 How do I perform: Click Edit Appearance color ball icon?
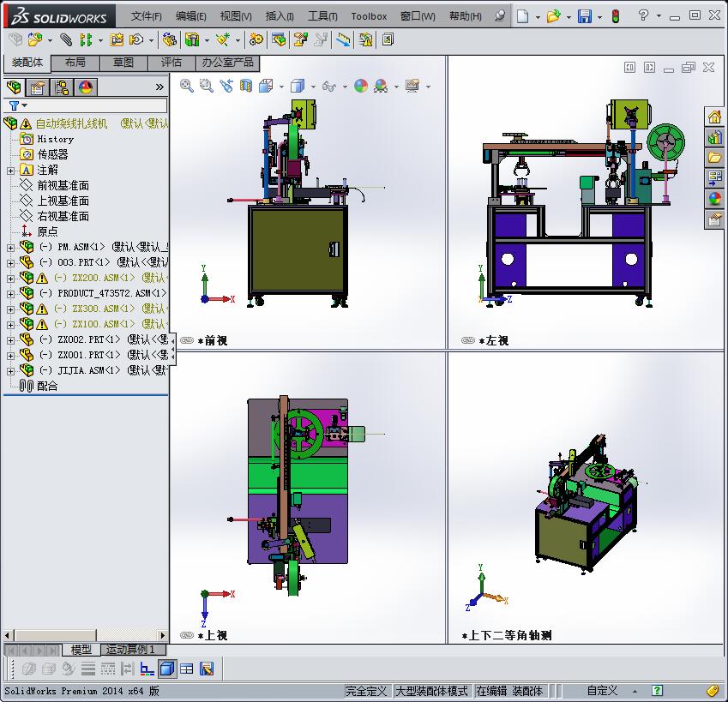[x=361, y=86]
